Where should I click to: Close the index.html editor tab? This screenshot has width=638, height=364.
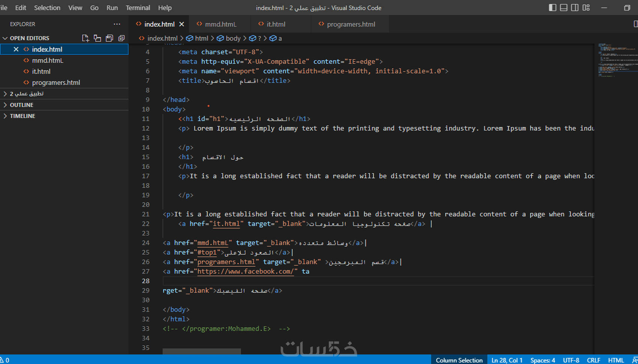[x=182, y=24]
